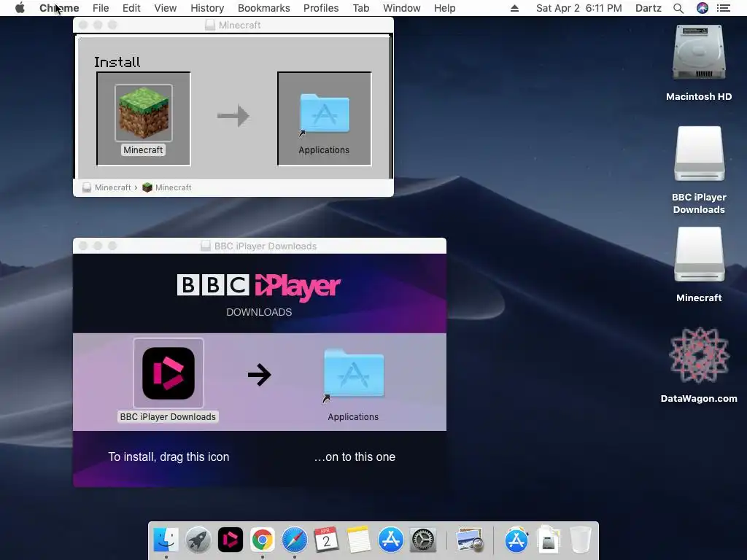Open the Window menu

point(402,8)
